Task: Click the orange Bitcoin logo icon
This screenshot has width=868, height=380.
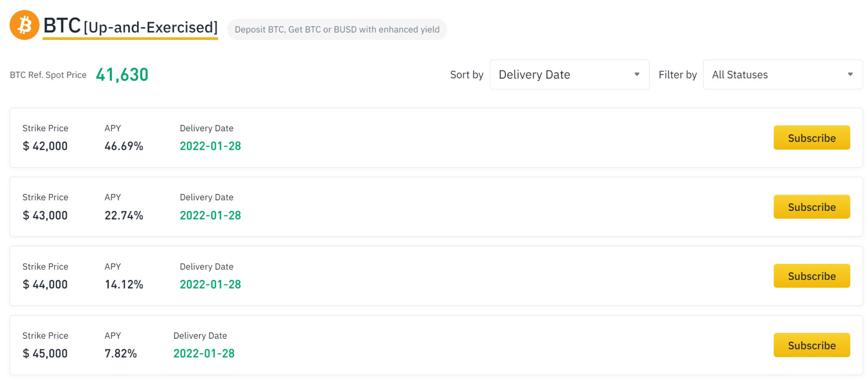Action: pyautogui.click(x=25, y=25)
